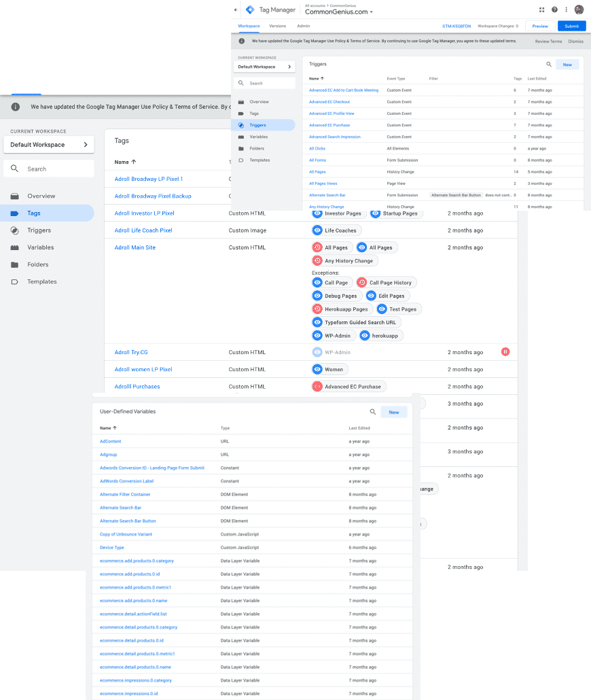Open the CommonGenius.com account dropdown

[x=339, y=12]
